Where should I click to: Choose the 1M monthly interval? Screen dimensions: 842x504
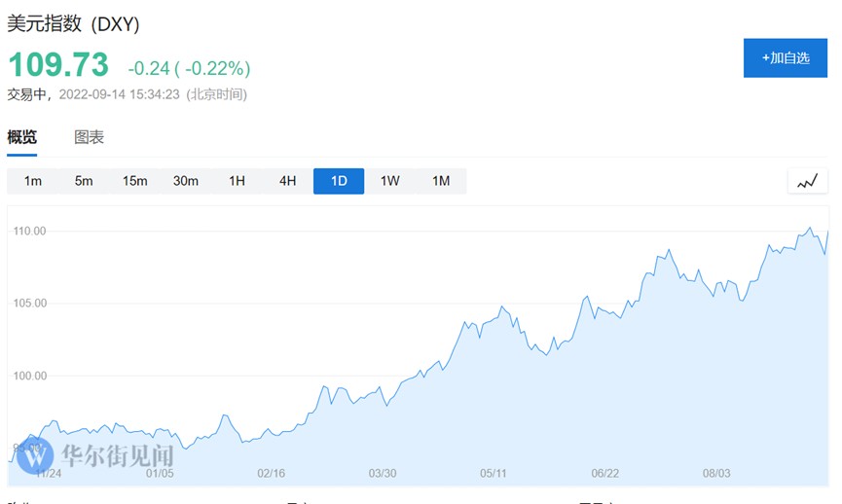441,181
